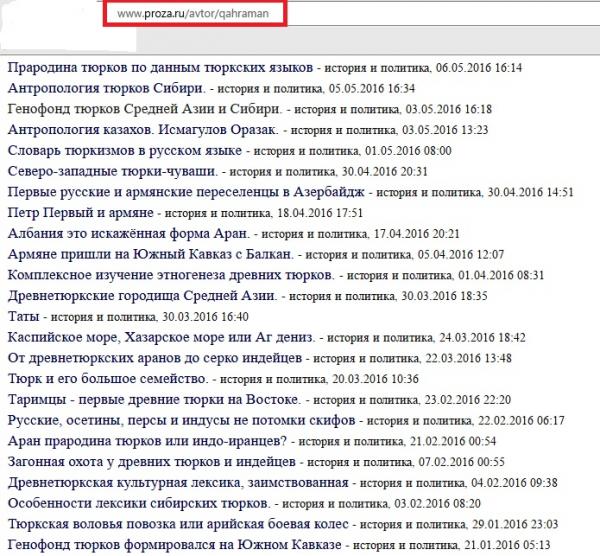Open 'Каспийское море, Хазарское море или Аг дениз'
This screenshot has height=556, width=600.
point(160,337)
